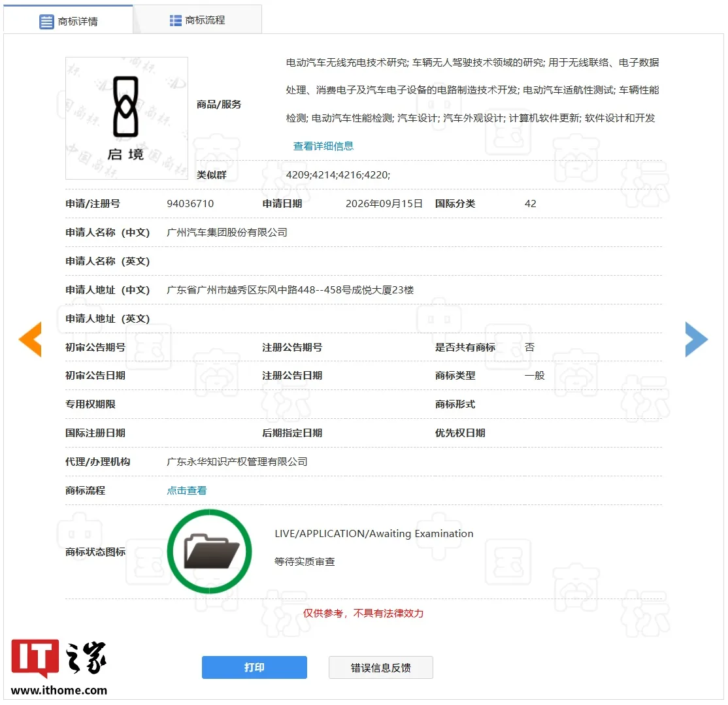Click the 商标形式 label
This screenshot has width=728, height=705.
tap(455, 404)
